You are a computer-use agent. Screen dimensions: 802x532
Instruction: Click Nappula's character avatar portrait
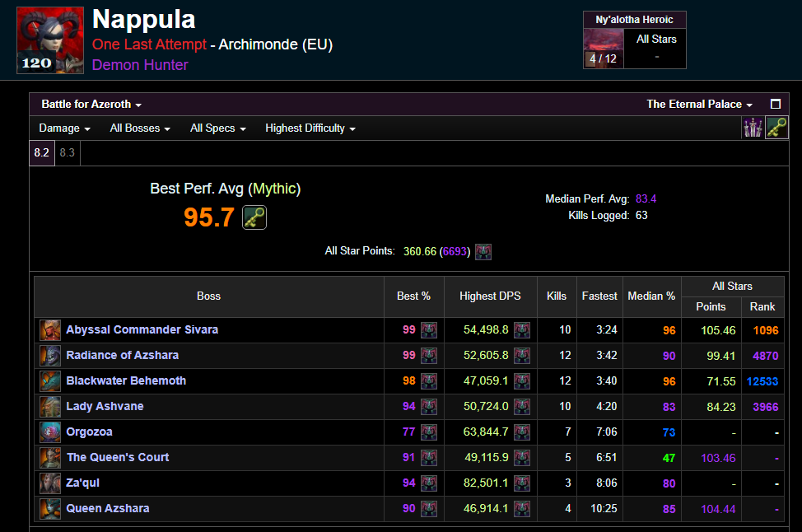coord(50,40)
